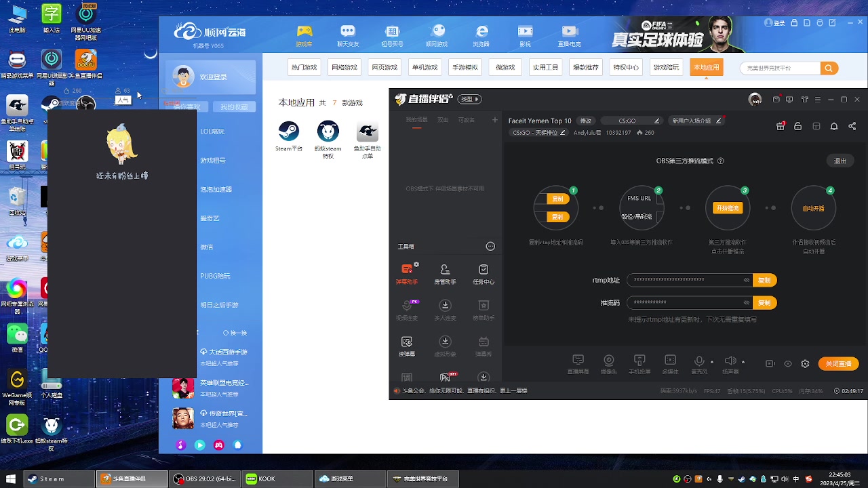Open the 视频连麦 PK tool
Viewport: 868px width, 488px height.
[x=407, y=309]
